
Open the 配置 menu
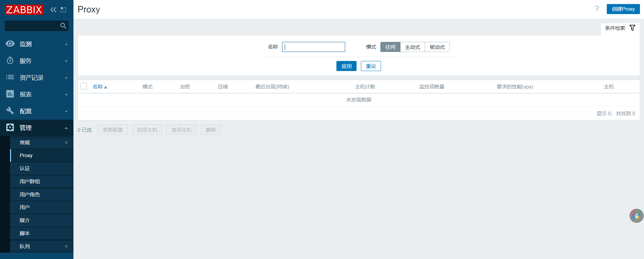pos(37,111)
